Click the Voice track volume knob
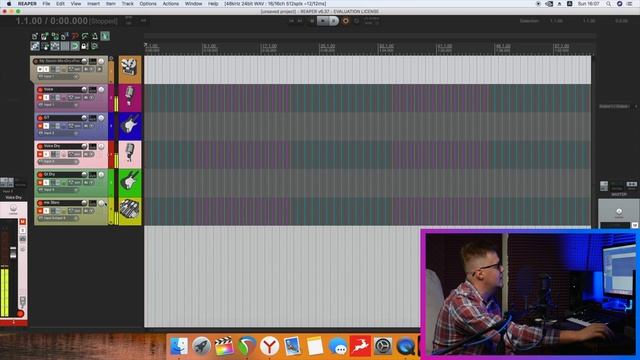 [84, 89]
